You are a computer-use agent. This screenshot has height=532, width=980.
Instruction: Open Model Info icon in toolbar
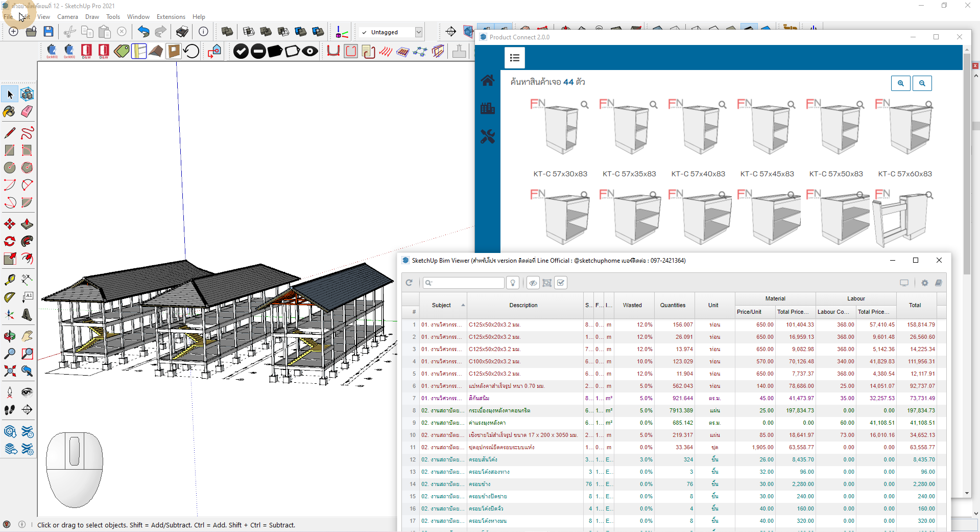pos(203,32)
